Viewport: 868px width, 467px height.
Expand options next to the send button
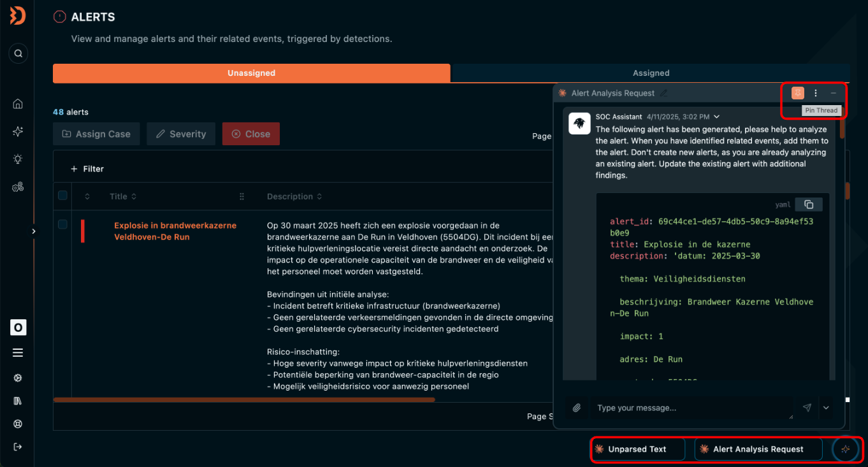pos(827,408)
